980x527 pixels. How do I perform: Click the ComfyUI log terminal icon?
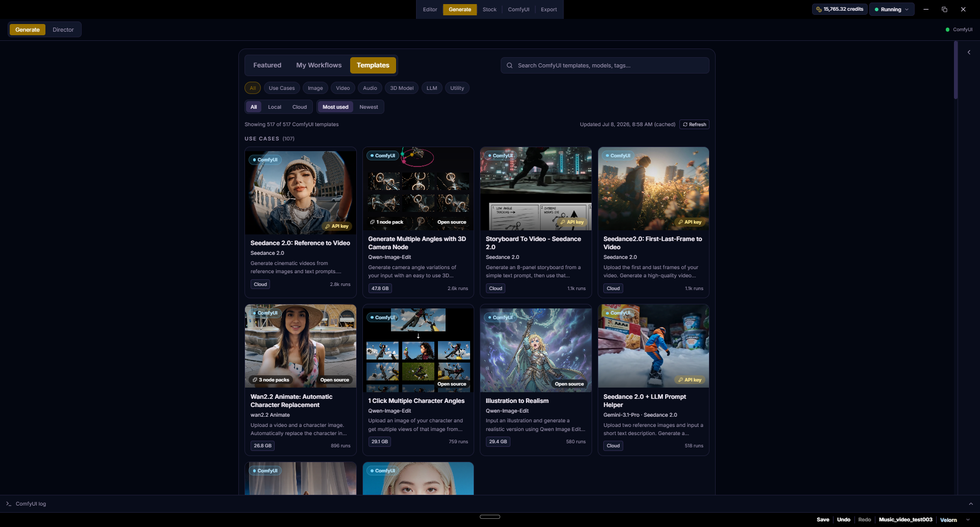[9, 504]
